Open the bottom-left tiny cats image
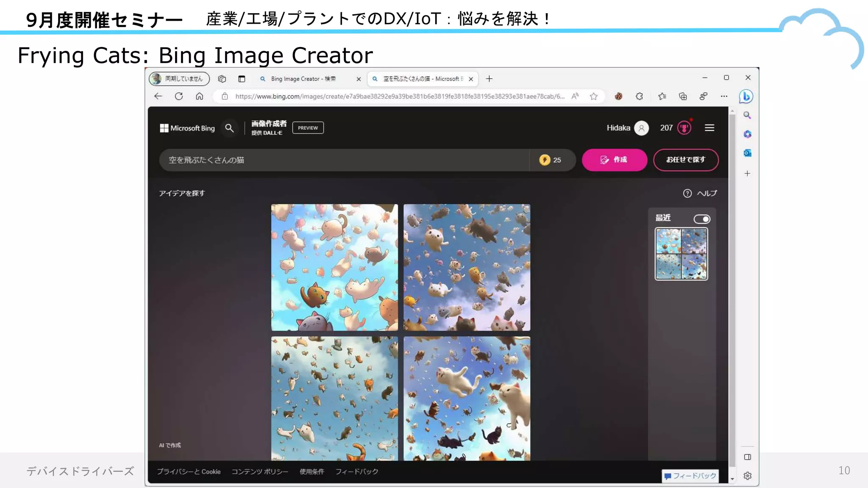Screen dimensions: 868x488 pyautogui.click(x=334, y=398)
